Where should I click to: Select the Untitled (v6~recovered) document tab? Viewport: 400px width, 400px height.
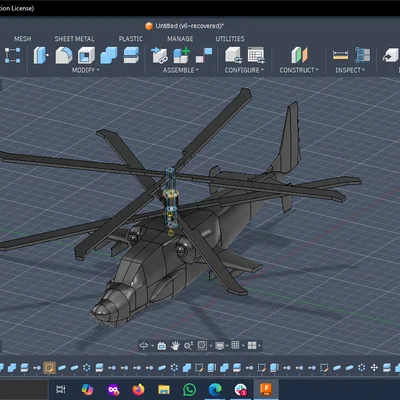pyautogui.click(x=184, y=26)
